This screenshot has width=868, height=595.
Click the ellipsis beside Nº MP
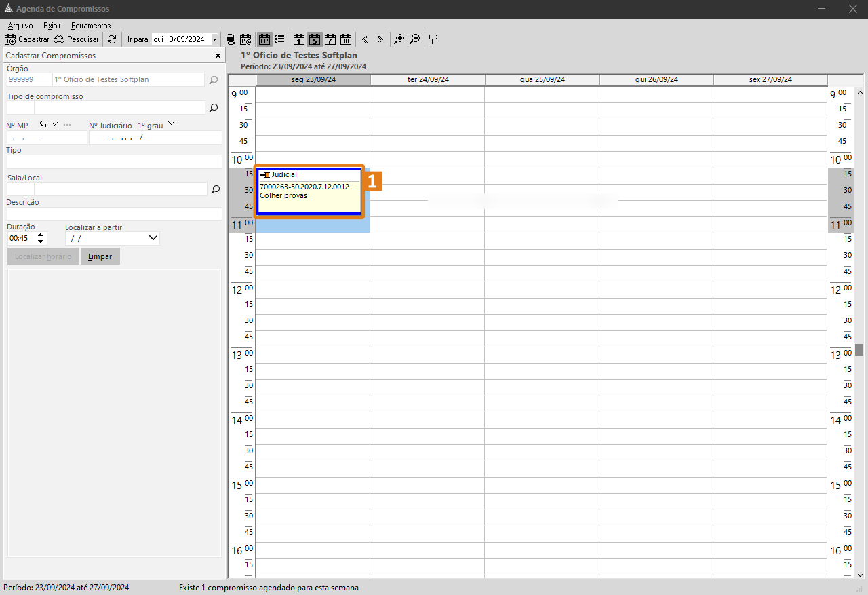pos(67,125)
